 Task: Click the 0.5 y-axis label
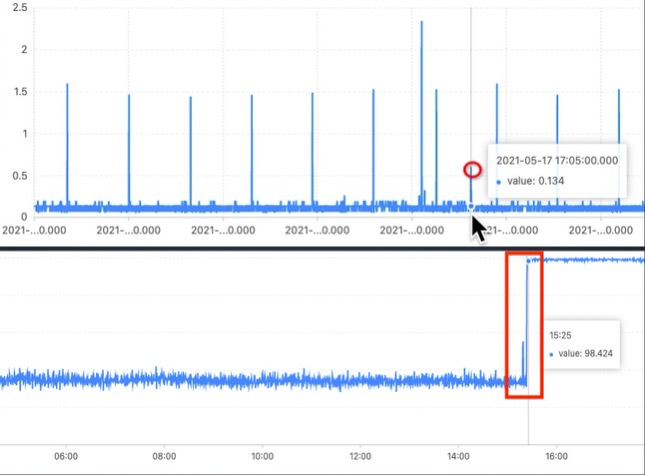pyautogui.click(x=20, y=176)
